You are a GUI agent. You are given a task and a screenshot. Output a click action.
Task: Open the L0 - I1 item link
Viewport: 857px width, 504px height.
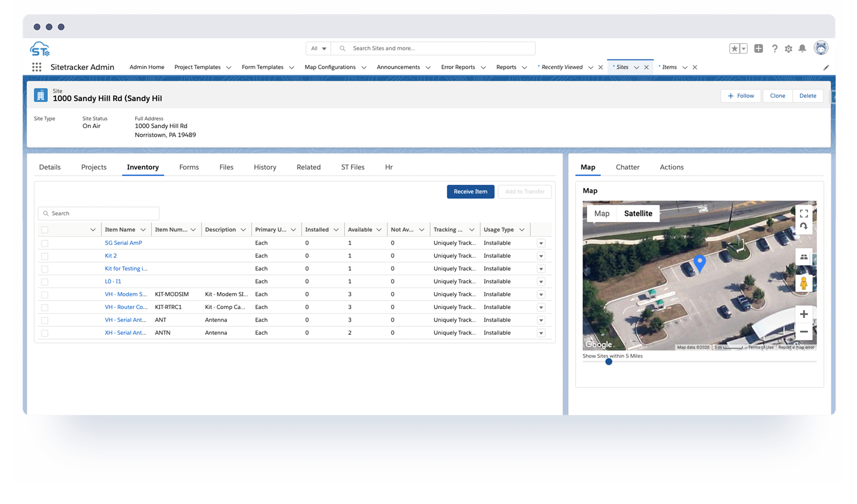tap(113, 281)
